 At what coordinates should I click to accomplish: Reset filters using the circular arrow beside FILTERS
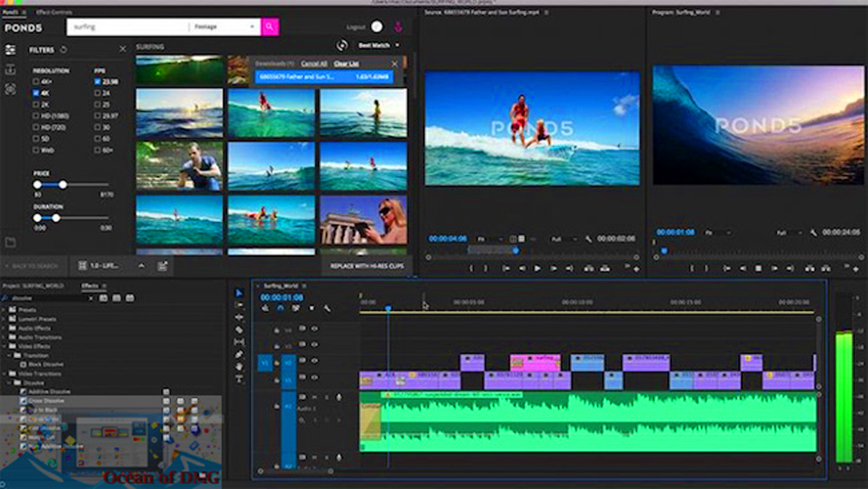coord(63,50)
